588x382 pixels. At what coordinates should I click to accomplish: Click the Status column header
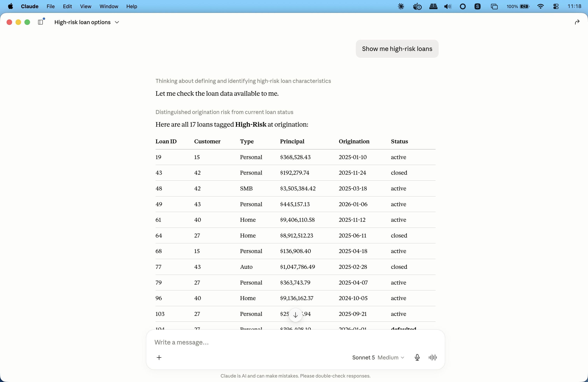point(399,141)
